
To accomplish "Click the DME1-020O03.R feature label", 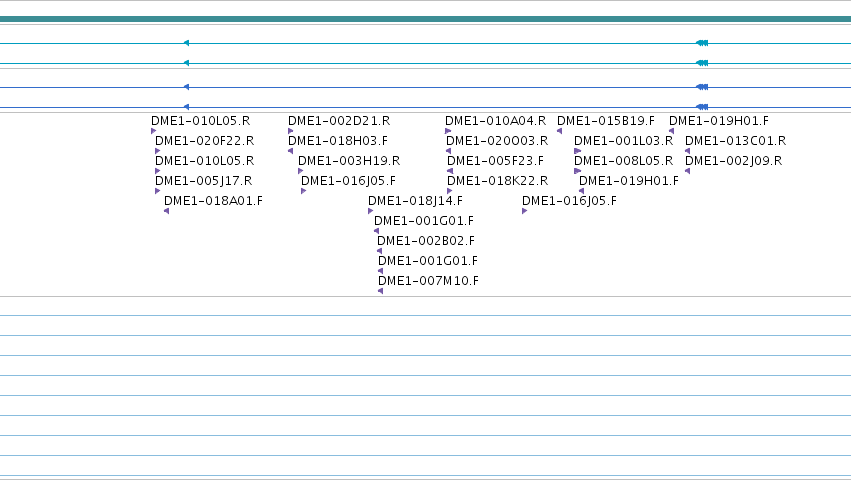I will coord(497,141).
